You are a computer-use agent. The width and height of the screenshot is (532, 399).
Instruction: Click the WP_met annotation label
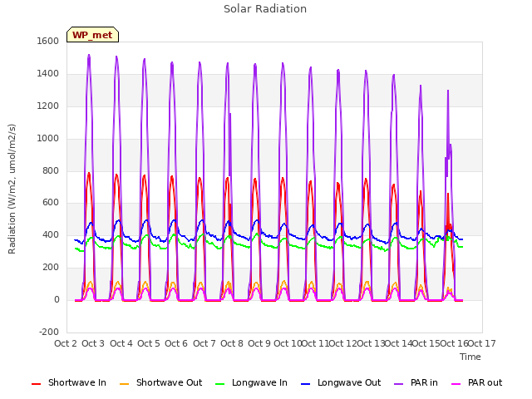92,35
